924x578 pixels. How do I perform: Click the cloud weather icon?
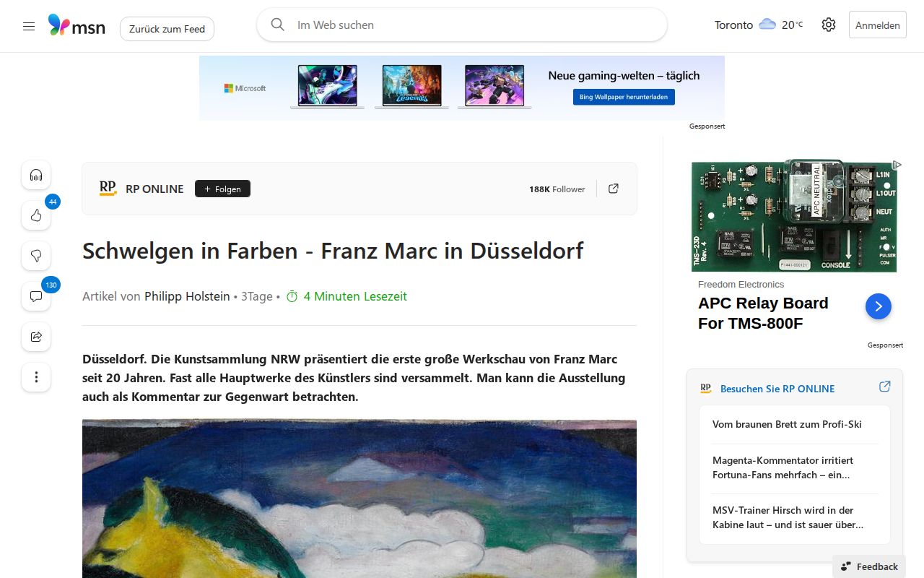pos(767,25)
